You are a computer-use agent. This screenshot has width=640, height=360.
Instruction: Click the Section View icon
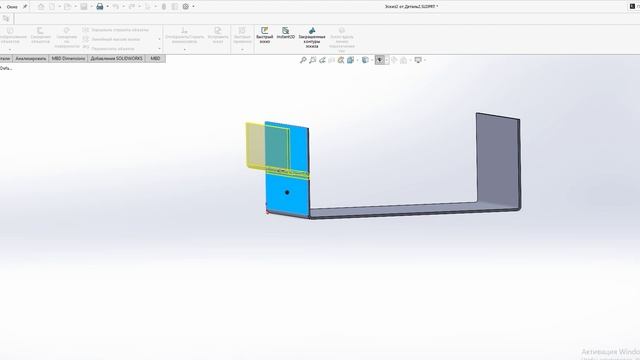[x=331, y=60]
